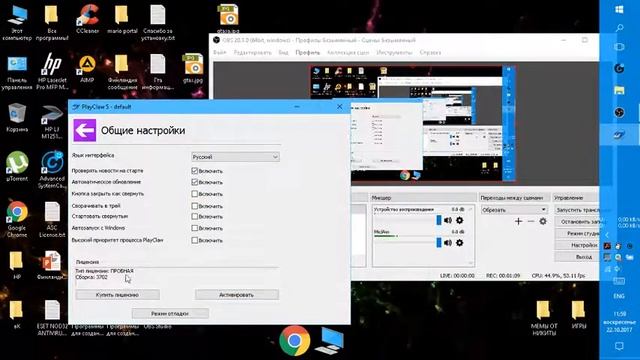This screenshot has width=640, height=360.
Task: Select the µTorrent desktop shortcut
Action: [x=17, y=167]
